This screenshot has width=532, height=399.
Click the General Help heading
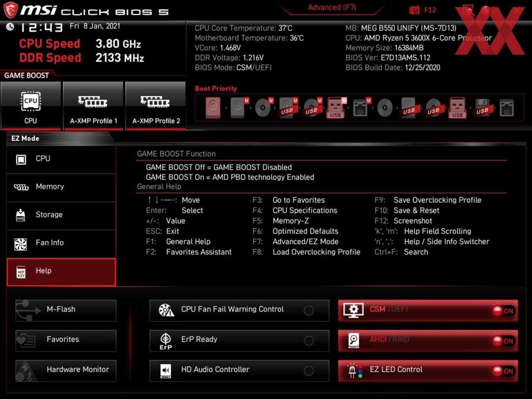[159, 187]
